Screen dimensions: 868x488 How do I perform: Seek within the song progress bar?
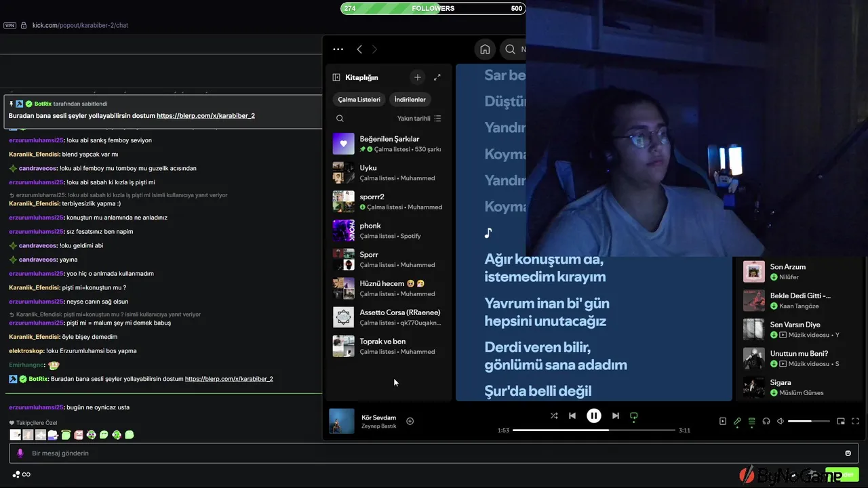tap(594, 430)
